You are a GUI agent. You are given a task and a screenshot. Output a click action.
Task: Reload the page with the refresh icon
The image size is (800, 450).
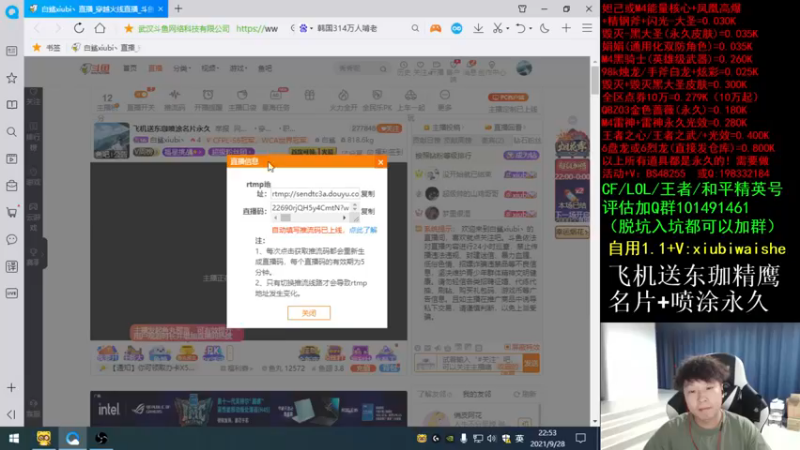(x=79, y=28)
